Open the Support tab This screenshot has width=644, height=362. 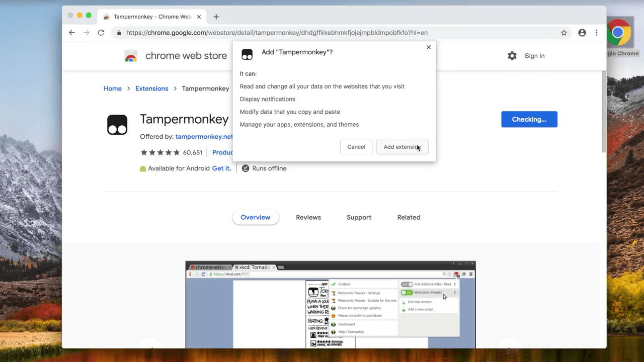[x=359, y=217]
